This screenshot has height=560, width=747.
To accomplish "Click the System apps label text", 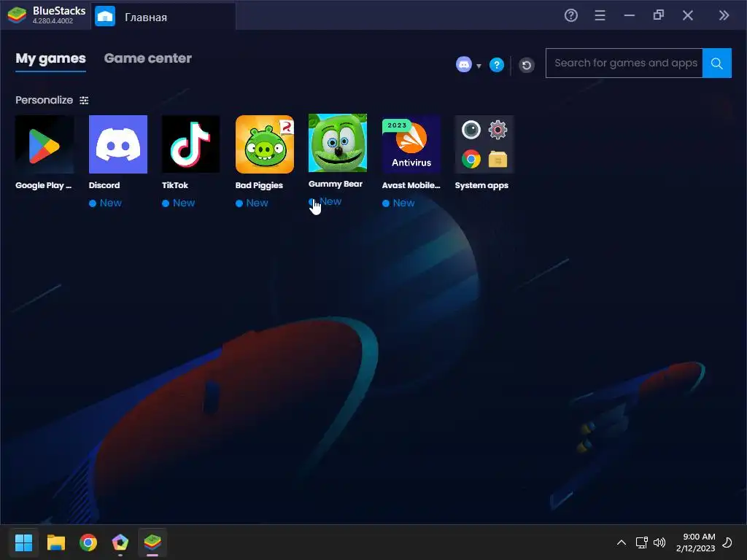I will click(x=481, y=185).
